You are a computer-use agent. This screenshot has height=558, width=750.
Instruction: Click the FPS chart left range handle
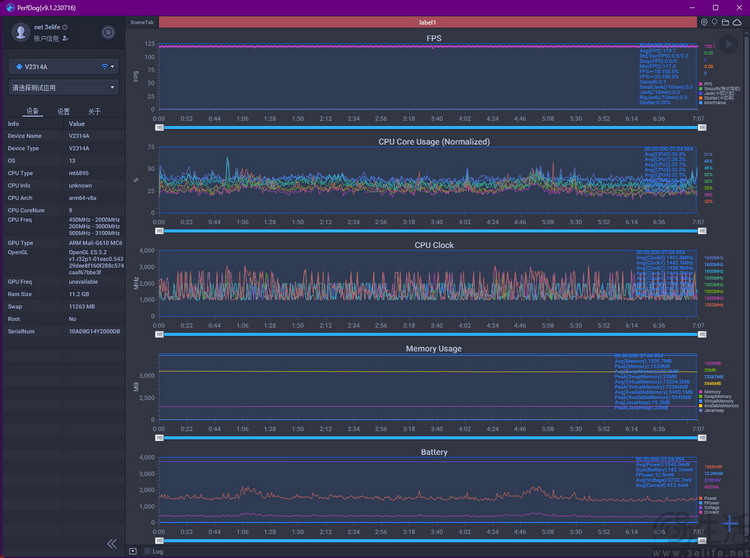point(159,128)
